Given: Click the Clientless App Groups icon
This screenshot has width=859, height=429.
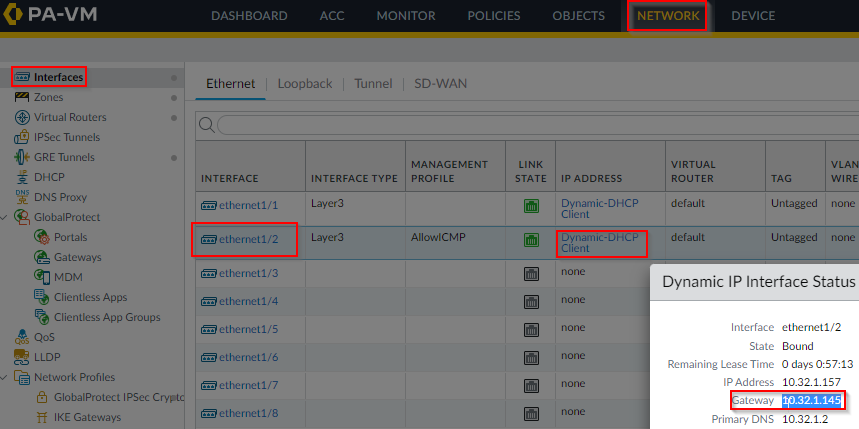Looking at the screenshot, I should [x=42, y=317].
